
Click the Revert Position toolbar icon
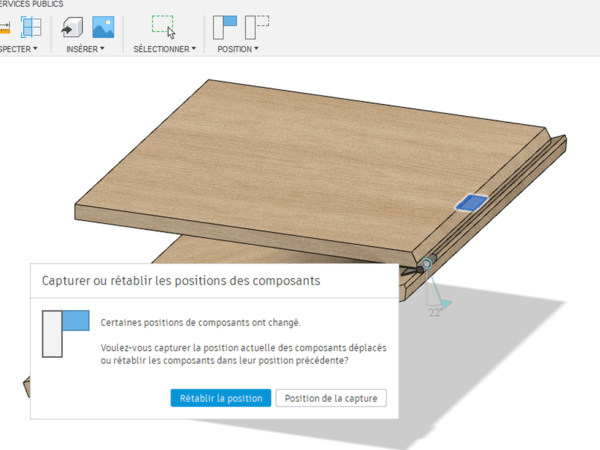tap(257, 27)
